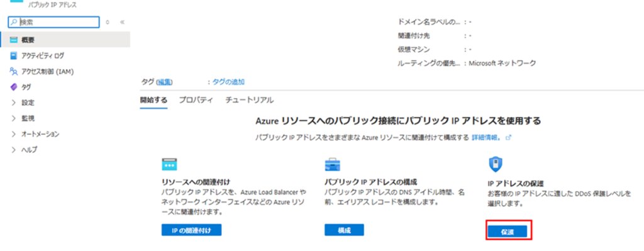This screenshot has width=644, height=251.
Task: Open the 詳細情報 link
Action: click(x=486, y=138)
